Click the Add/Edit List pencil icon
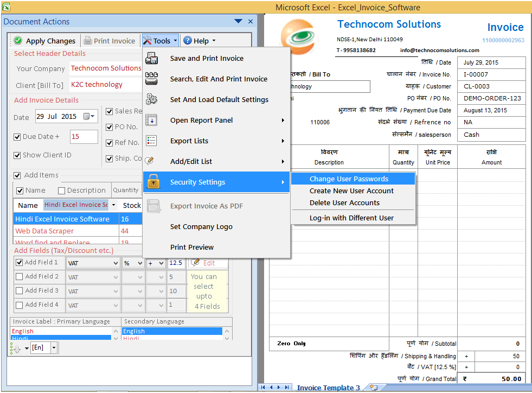Screen dimensions: 532x393 coord(149,160)
